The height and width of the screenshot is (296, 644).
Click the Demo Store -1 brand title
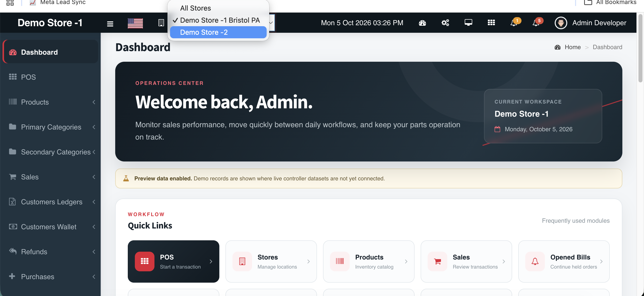pos(50,23)
